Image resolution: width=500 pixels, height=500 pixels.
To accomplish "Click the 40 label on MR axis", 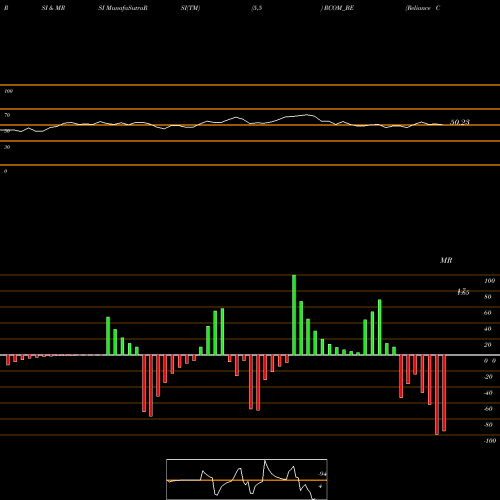I will pos(488,329).
